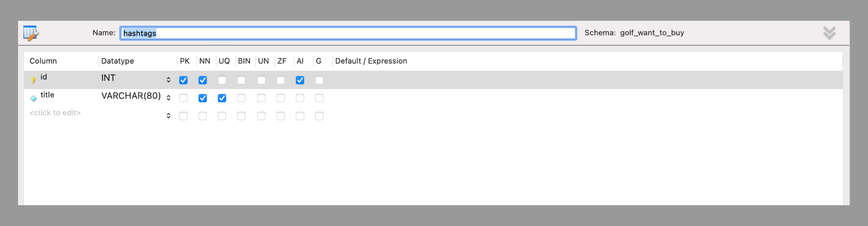The height and width of the screenshot is (226, 868).
Task: Uncheck UQ unique checkbox for title
Action: [222, 98]
